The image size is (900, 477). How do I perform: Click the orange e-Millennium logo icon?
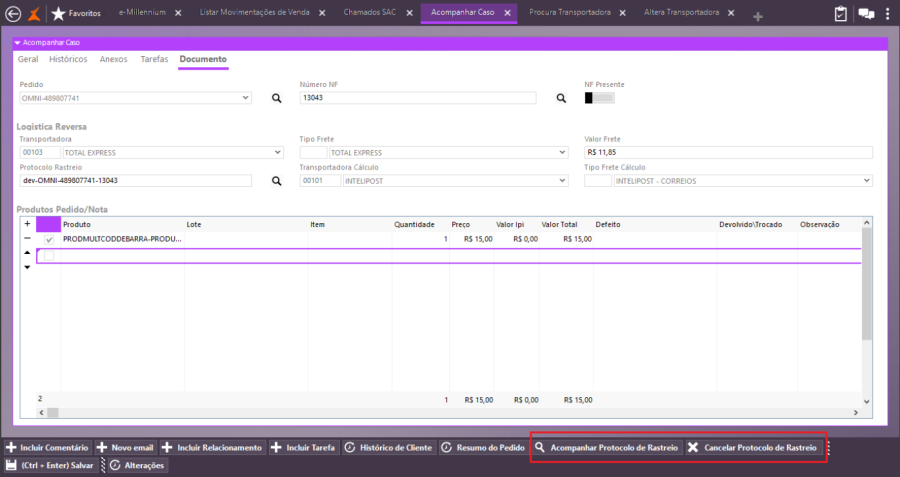coord(34,14)
